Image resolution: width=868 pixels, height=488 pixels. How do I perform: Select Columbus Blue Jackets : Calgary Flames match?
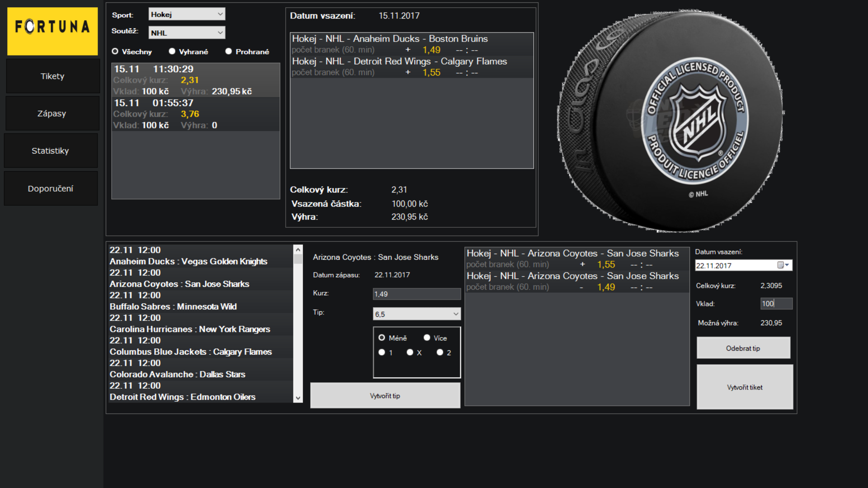pos(201,347)
